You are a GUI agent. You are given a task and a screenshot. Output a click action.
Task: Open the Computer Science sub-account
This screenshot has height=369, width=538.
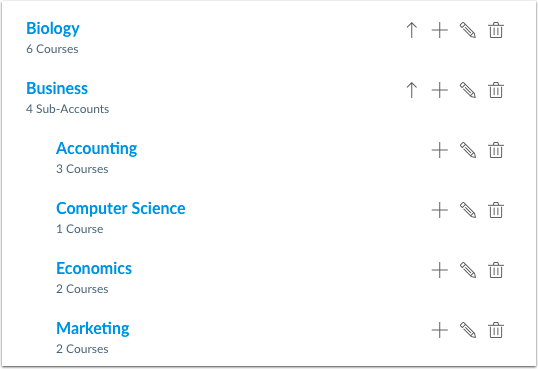click(121, 209)
